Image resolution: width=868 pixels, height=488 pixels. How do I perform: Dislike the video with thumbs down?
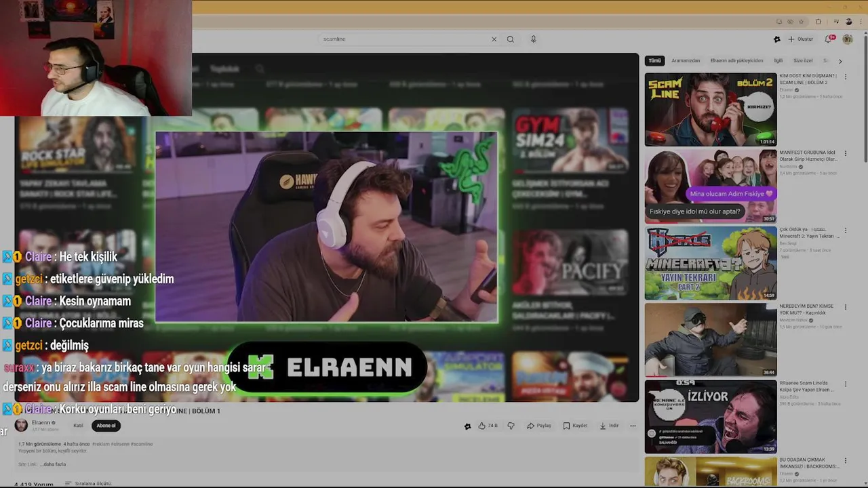click(511, 426)
